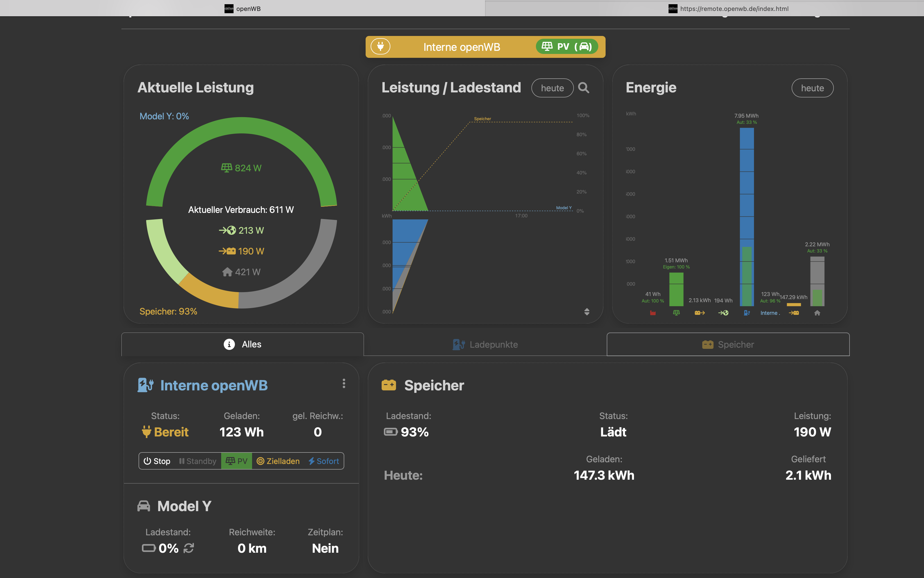
Task: Click the magnifier icon in Leistung / Ladestand
Action: (583, 88)
